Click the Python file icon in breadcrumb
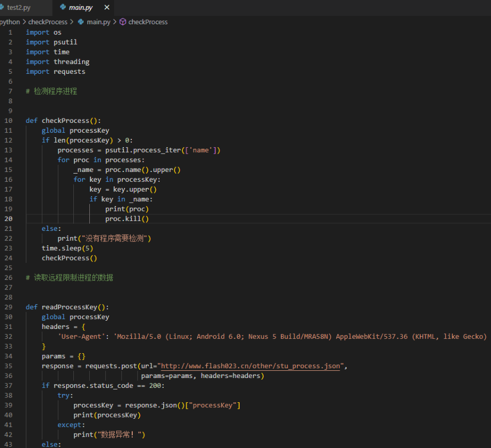This screenshot has width=491, height=448. (x=81, y=22)
